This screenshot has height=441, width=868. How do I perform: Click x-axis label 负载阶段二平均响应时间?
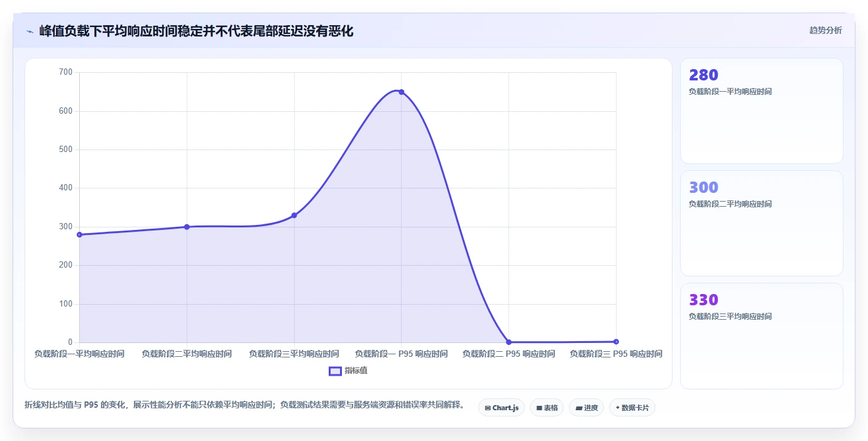187,354
